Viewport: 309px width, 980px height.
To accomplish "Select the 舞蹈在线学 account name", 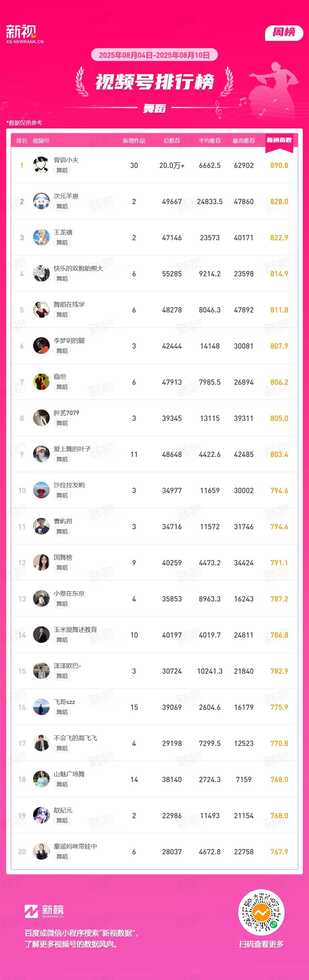I will (69, 304).
